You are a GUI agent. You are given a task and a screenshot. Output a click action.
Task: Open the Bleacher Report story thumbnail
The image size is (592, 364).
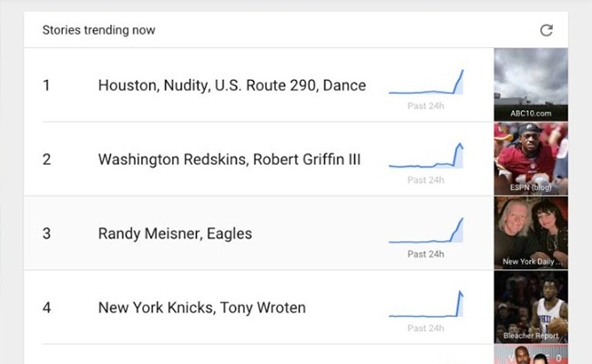click(x=530, y=308)
